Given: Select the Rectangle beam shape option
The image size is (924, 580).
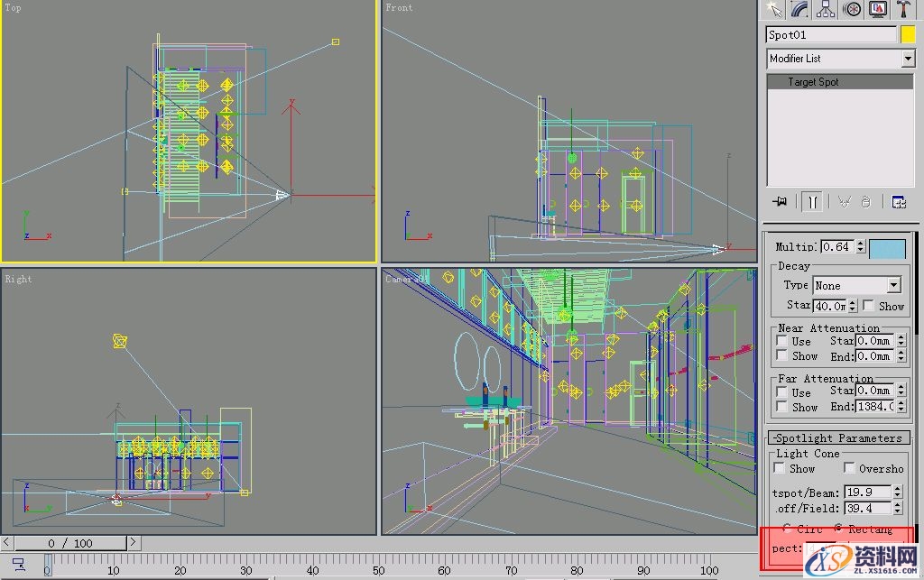Looking at the screenshot, I should click(x=839, y=529).
